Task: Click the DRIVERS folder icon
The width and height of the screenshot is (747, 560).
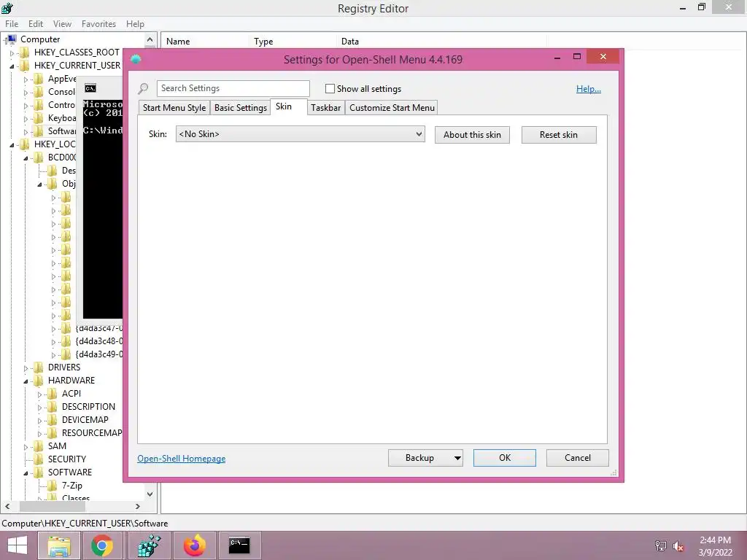Action: click(39, 367)
